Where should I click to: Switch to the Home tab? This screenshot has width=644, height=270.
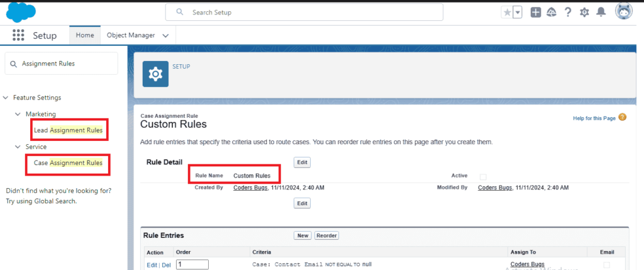[85, 35]
